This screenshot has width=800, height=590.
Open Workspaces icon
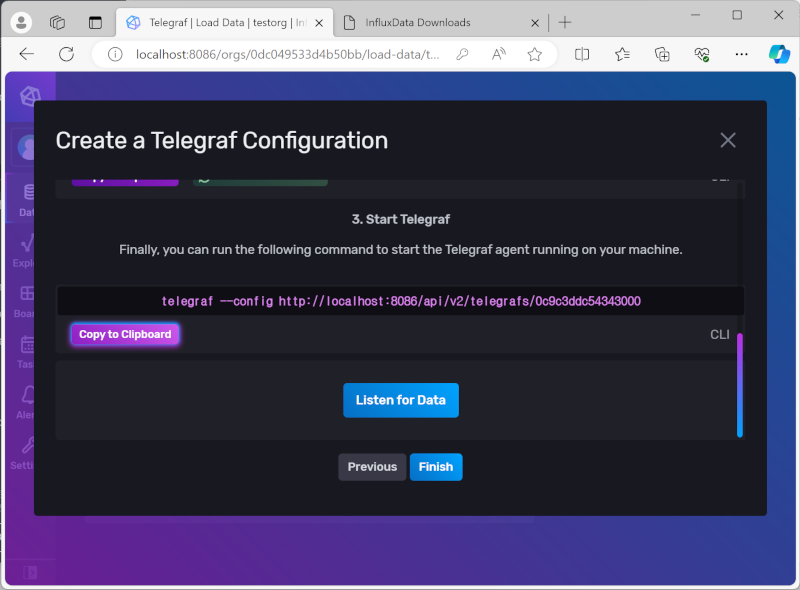[57, 22]
